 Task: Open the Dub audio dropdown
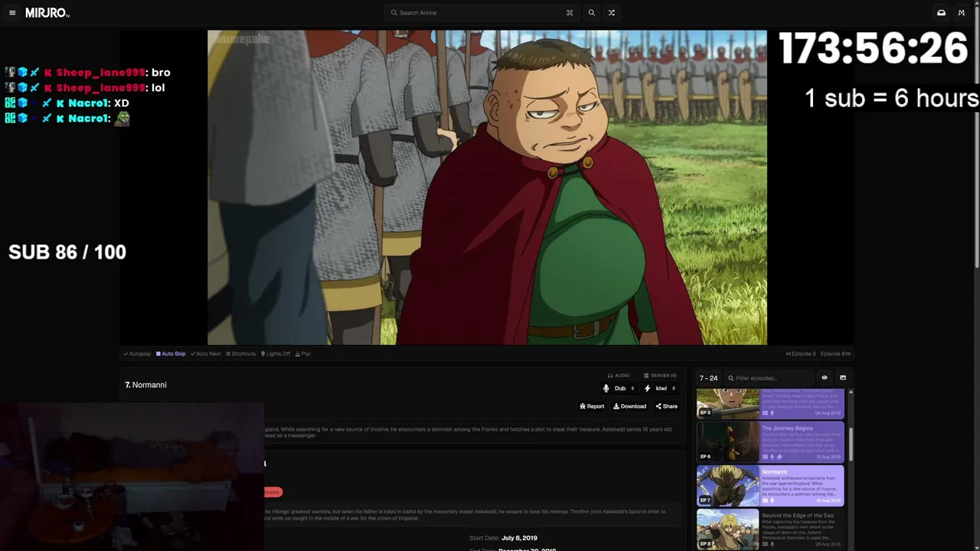point(619,389)
